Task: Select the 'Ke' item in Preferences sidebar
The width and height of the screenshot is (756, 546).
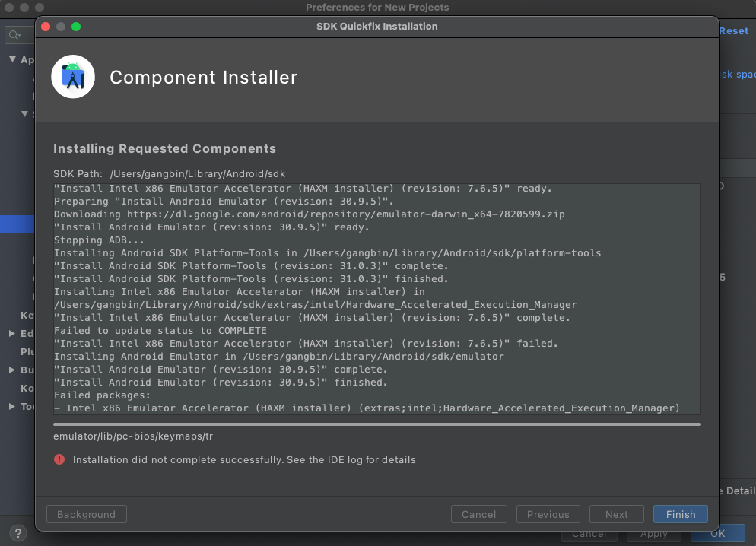Action: click(x=27, y=315)
